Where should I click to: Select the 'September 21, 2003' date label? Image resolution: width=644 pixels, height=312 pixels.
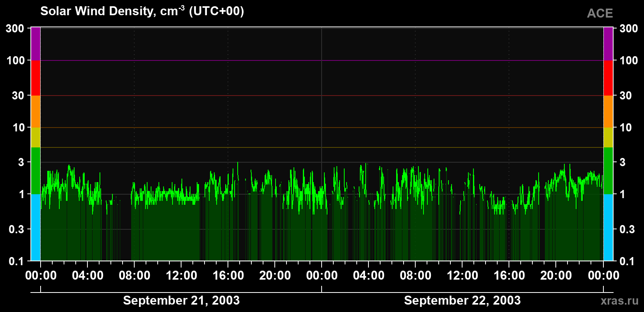[181, 300]
